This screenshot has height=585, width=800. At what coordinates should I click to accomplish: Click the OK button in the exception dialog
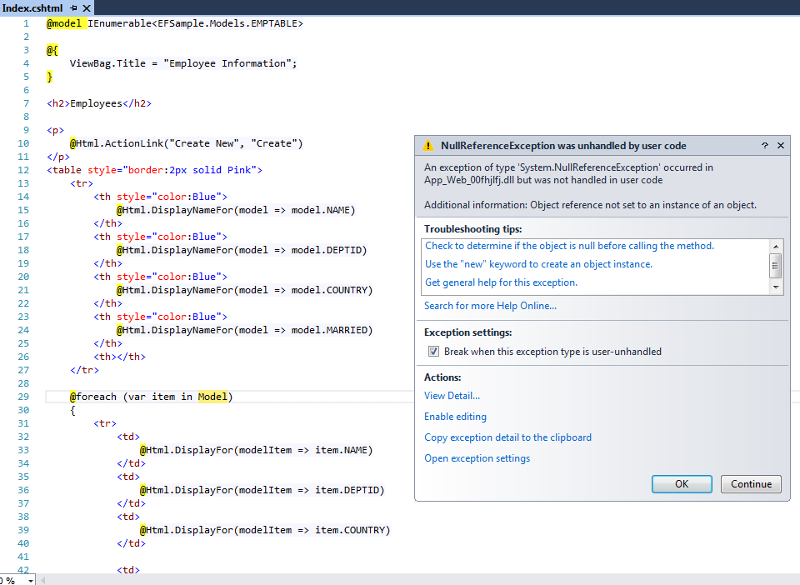(x=681, y=484)
